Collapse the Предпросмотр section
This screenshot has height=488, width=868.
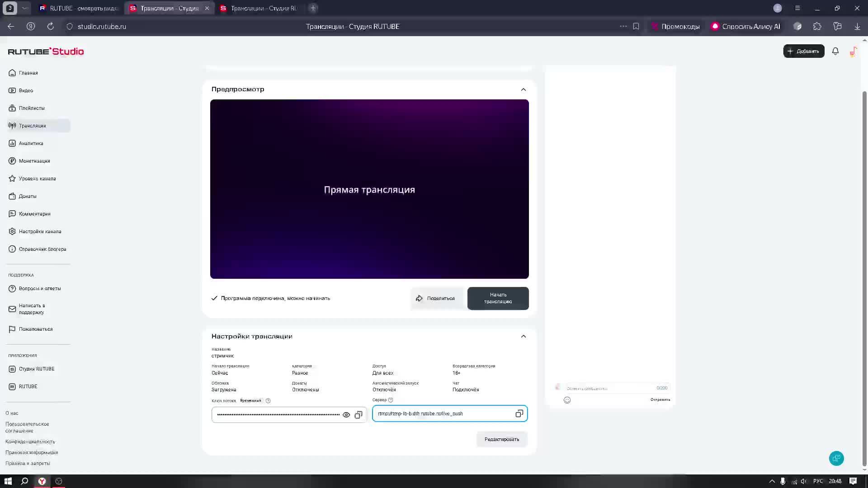[523, 89]
